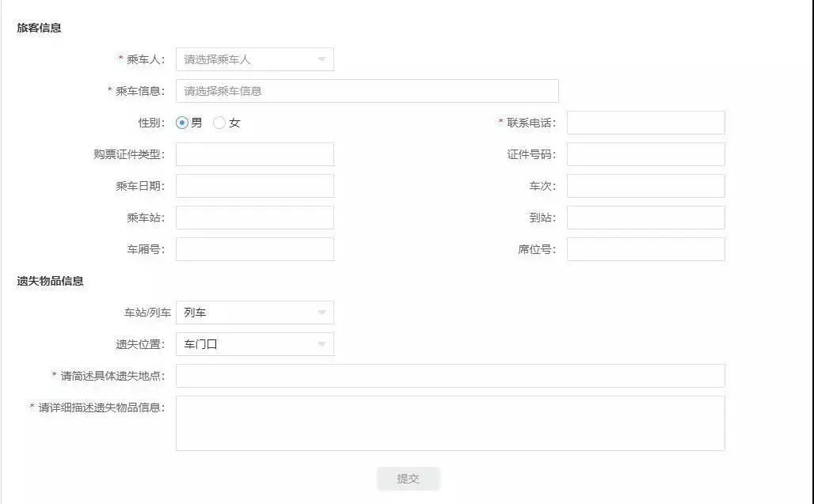Click the 乘车信息 input field
The height and width of the screenshot is (504, 814).
pyautogui.click(x=368, y=91)
